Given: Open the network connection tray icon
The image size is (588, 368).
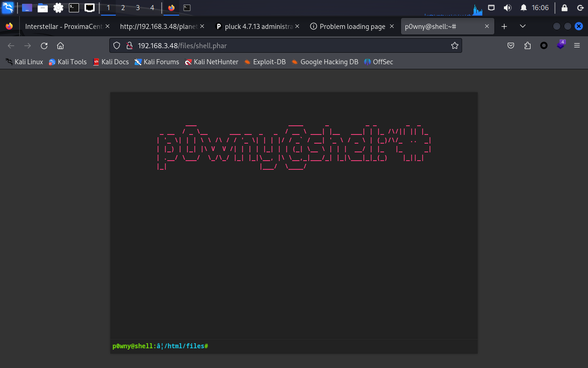Looking at the screenshot, I should click(492, 8).
